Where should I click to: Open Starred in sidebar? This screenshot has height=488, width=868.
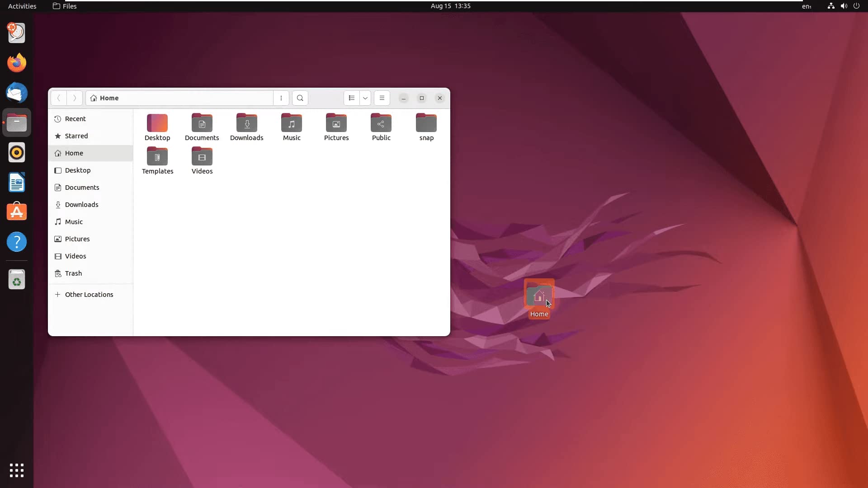point(76,136)
